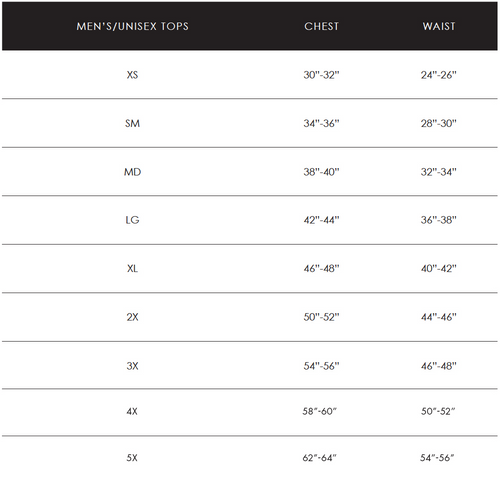Select the 5X size row label

[x=132, y=458]
